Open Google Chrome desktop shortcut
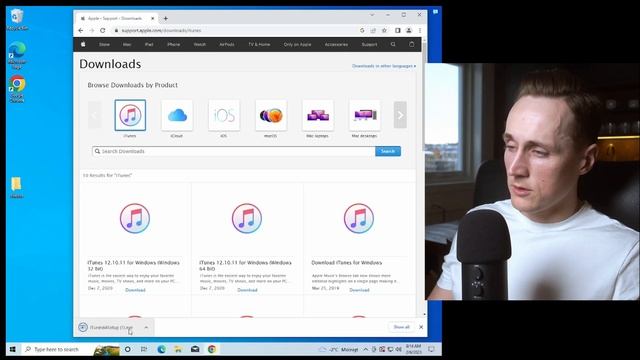640x360 pixels. pos(17,89)
